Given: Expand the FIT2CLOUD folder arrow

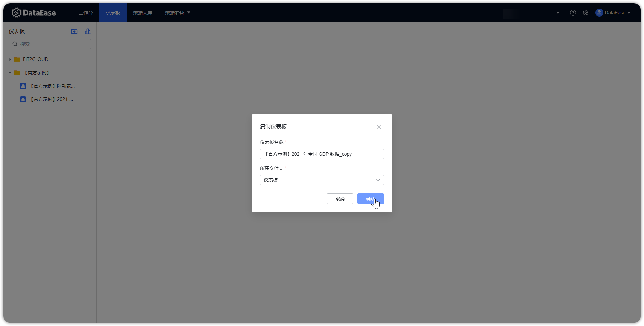Looking at the screenshot, I should [x=10, y=59].
